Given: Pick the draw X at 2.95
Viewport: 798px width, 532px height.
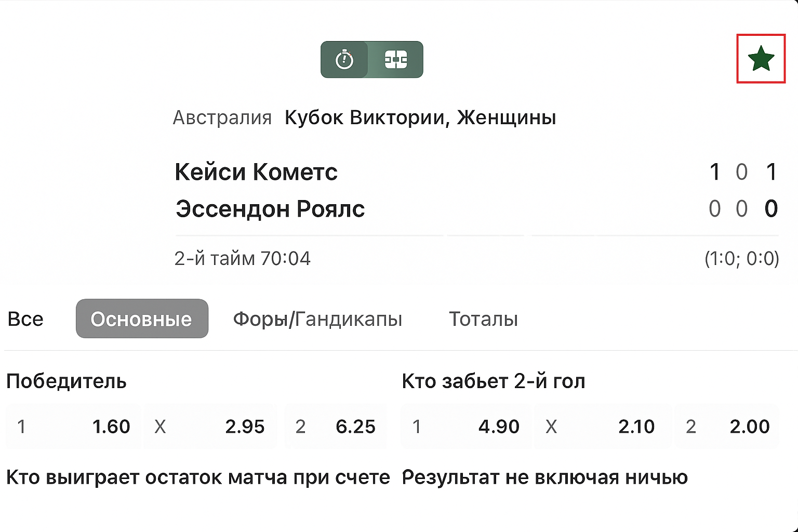Looking at the screenshot, I should click(x=209, y=427).
